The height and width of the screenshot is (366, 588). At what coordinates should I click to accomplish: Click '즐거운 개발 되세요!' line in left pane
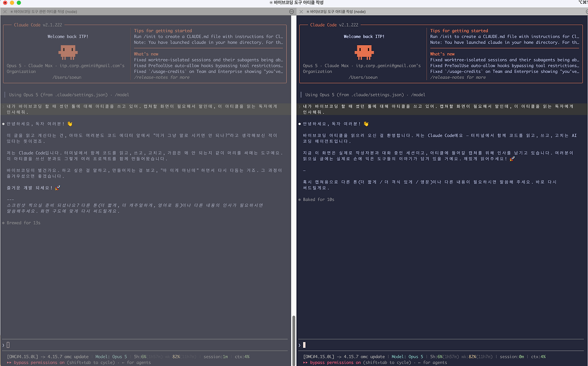tap(34, 188)
